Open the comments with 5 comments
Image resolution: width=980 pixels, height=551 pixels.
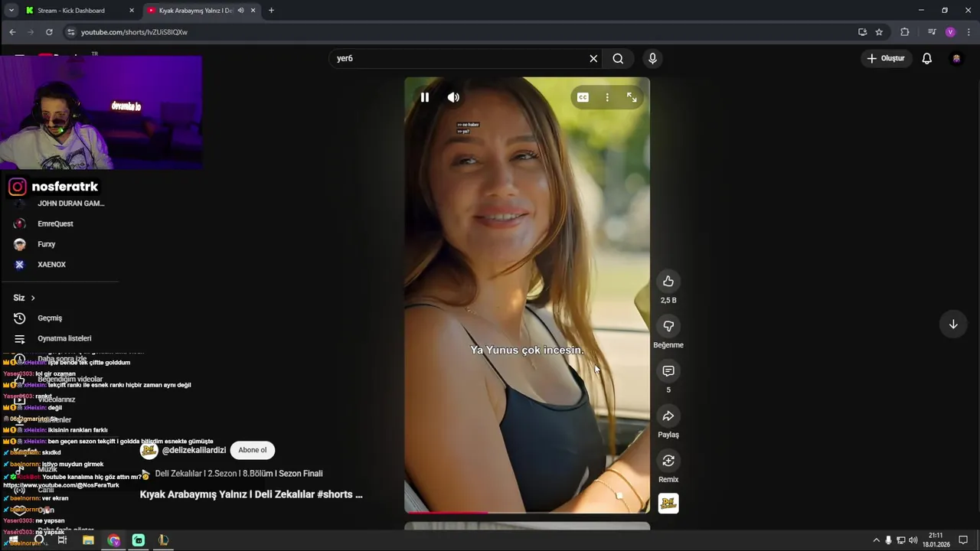668,371
